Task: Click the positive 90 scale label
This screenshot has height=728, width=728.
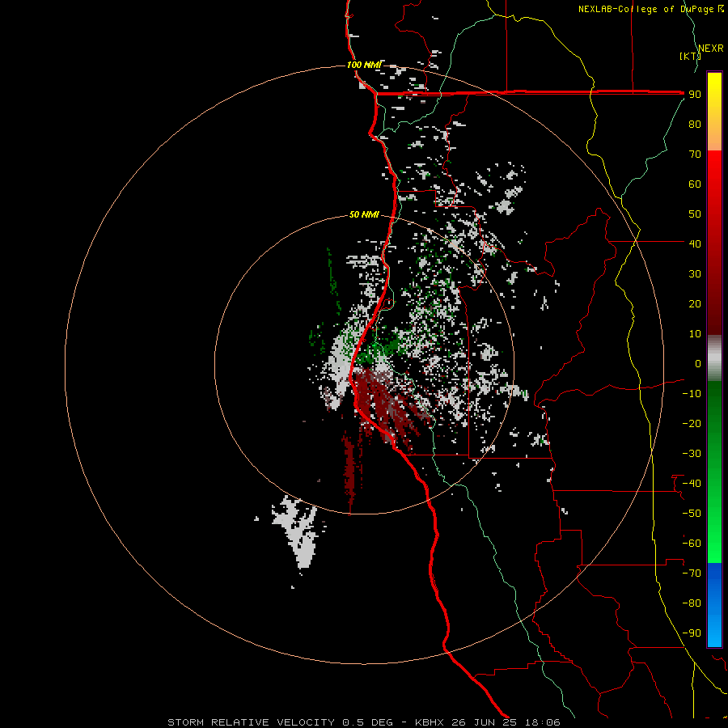Action: click(695, 95)
